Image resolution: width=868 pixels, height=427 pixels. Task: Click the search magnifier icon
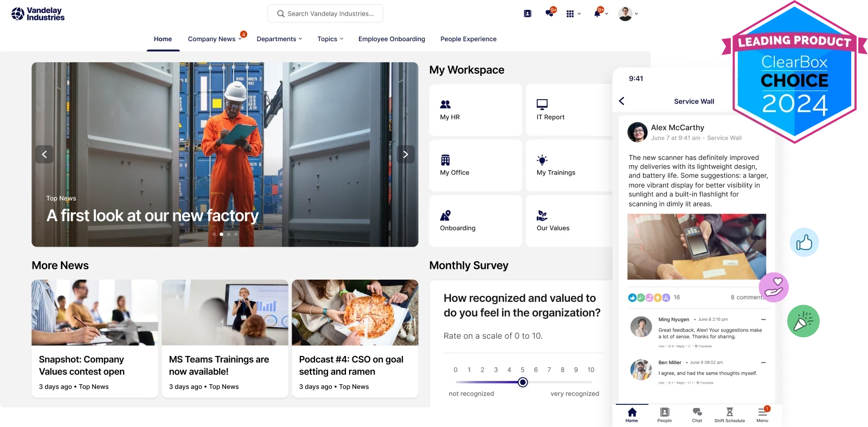[280, 14]
